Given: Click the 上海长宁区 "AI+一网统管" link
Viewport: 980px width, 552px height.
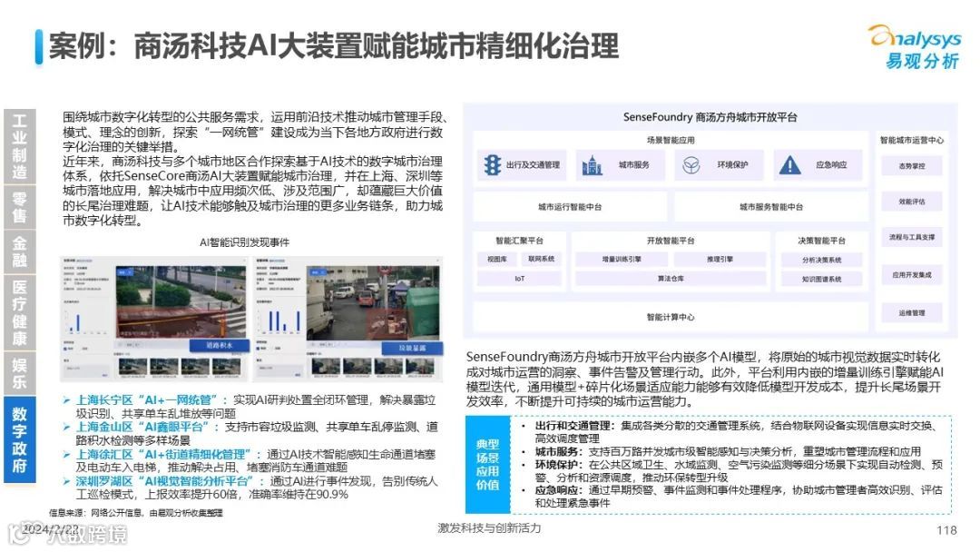Looking at the screenshot, I should [148, 400].
